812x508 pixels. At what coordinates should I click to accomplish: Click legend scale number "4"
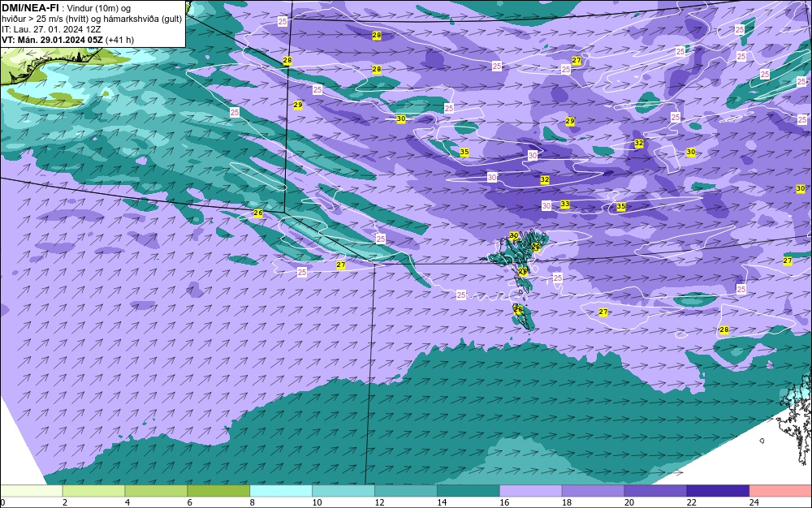(127, 502)
